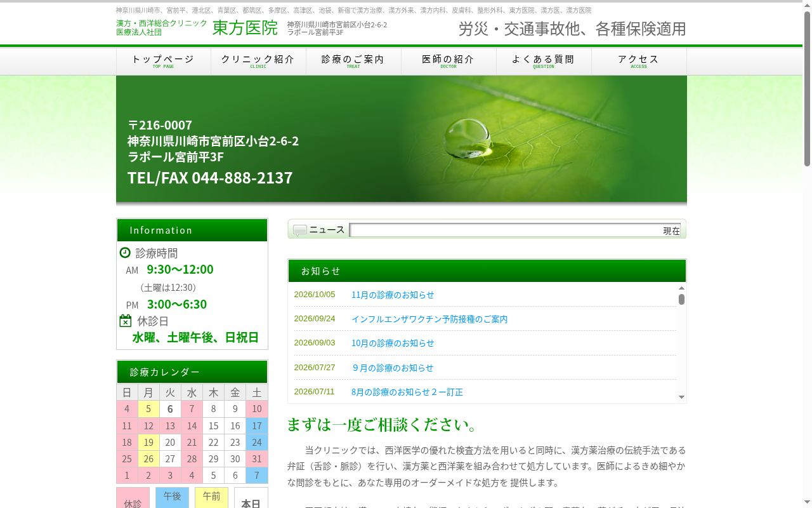Click the お知らせ section header
812x508 pixels.
(x=487, y=271)
